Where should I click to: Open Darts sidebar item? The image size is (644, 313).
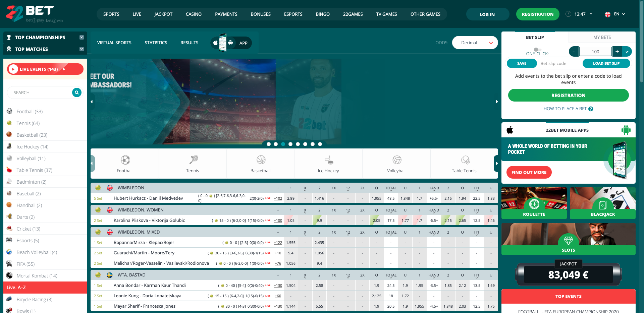(x=45, y=217)
